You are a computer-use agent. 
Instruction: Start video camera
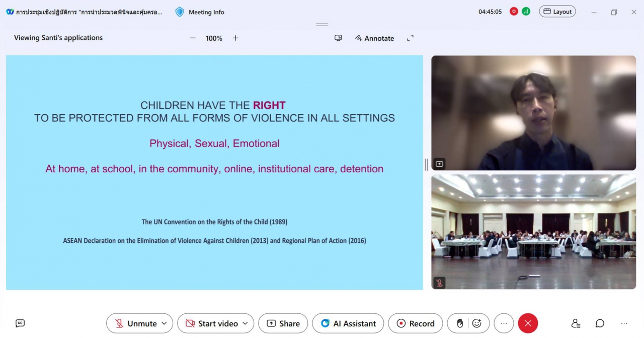211,323
